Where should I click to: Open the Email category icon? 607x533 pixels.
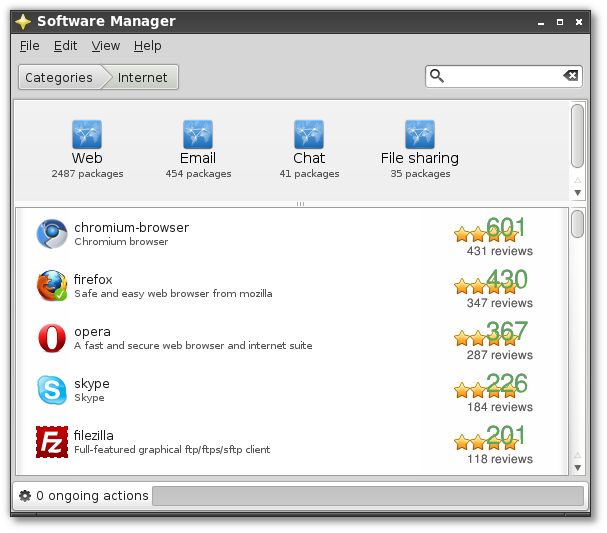tap(198, 134)
